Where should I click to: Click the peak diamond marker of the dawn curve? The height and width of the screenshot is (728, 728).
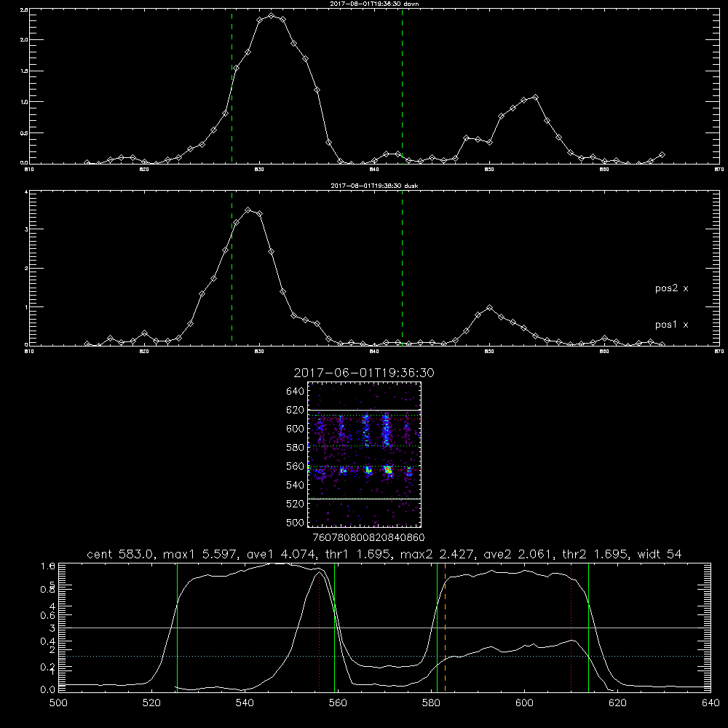[271, 16]
